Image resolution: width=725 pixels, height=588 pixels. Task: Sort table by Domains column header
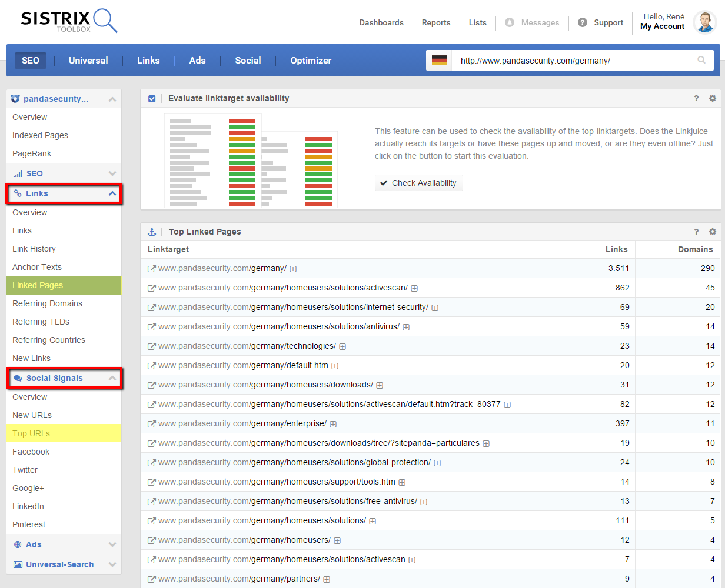pyautogui.click(x=695, y=249)
